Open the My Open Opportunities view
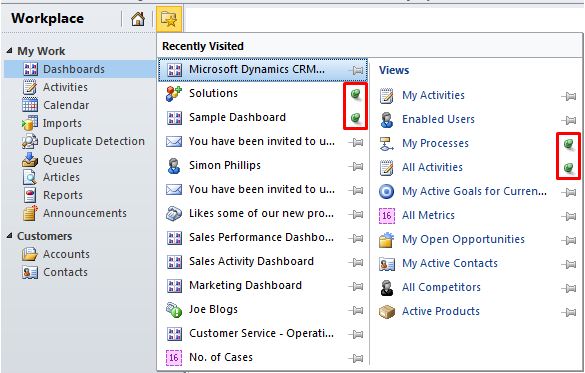 [463, 239]
